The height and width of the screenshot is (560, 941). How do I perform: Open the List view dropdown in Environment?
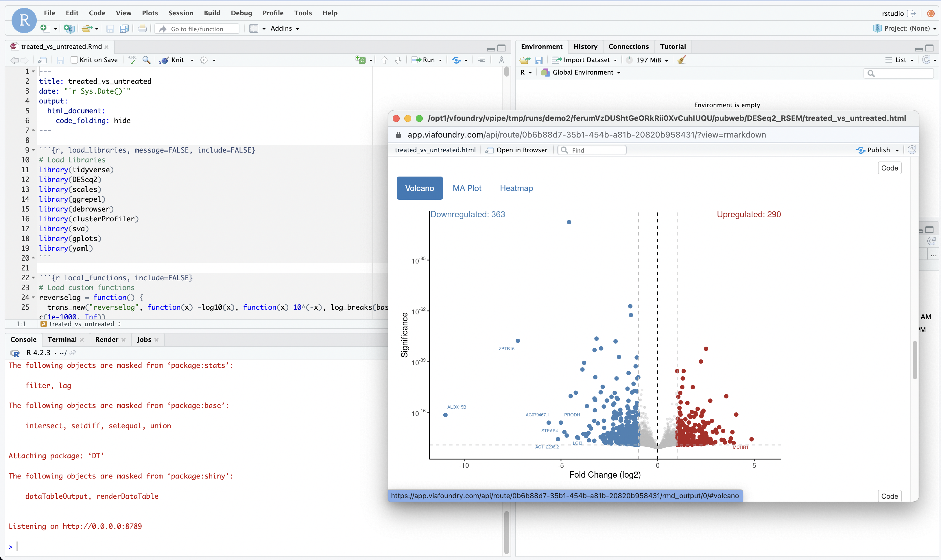[x=899, y=60]
